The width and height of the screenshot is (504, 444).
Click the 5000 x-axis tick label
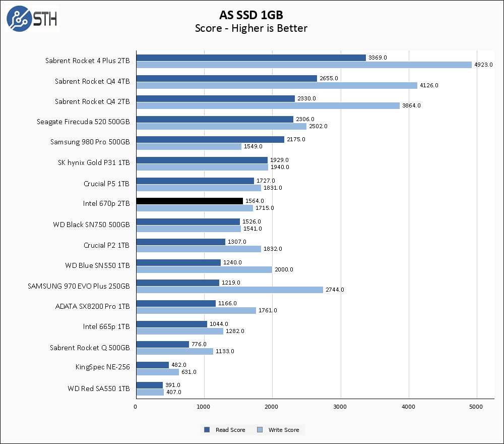[476, 407]
